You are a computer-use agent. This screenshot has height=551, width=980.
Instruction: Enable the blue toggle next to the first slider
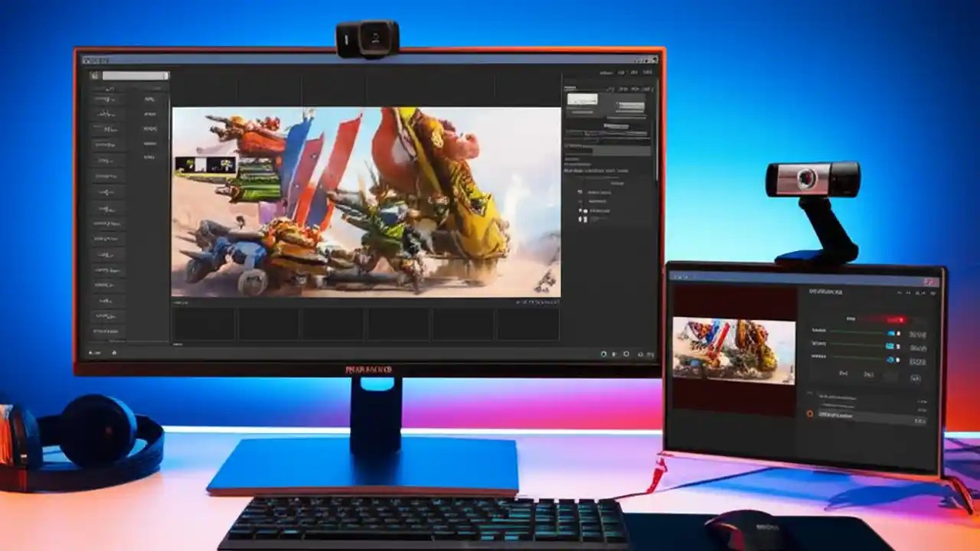coord(890,332)
